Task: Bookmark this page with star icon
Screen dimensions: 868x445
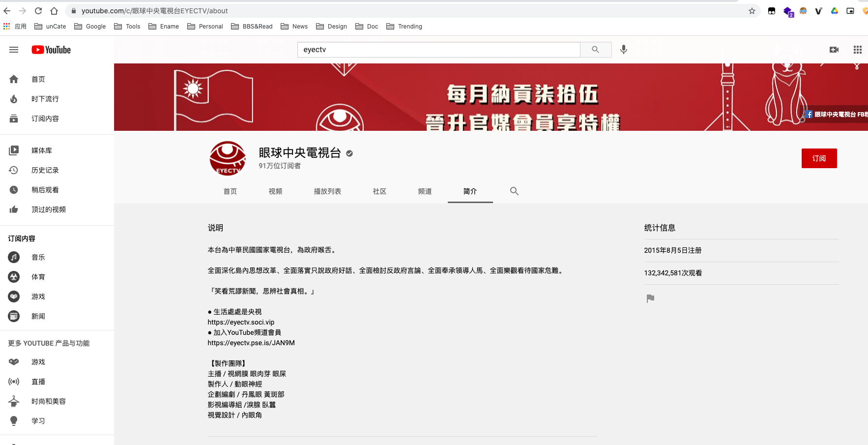Action: pyautogui.click(x=752, y=11)
